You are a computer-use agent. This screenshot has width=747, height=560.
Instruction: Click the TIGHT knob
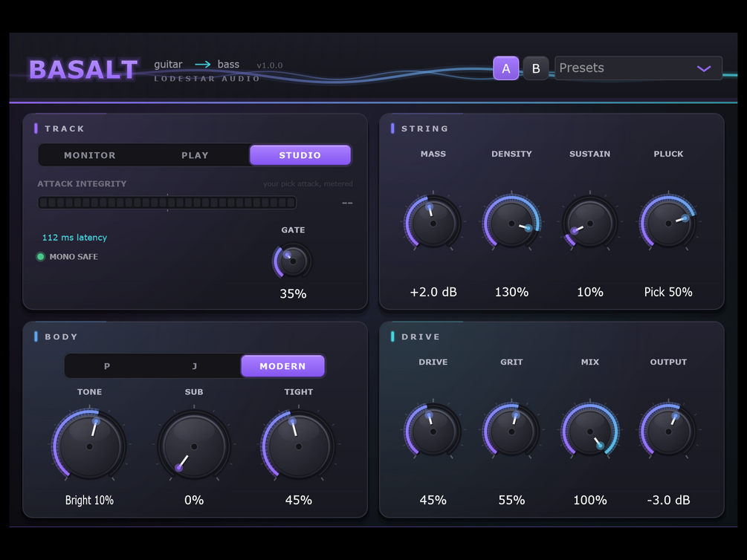pos(298,446)
